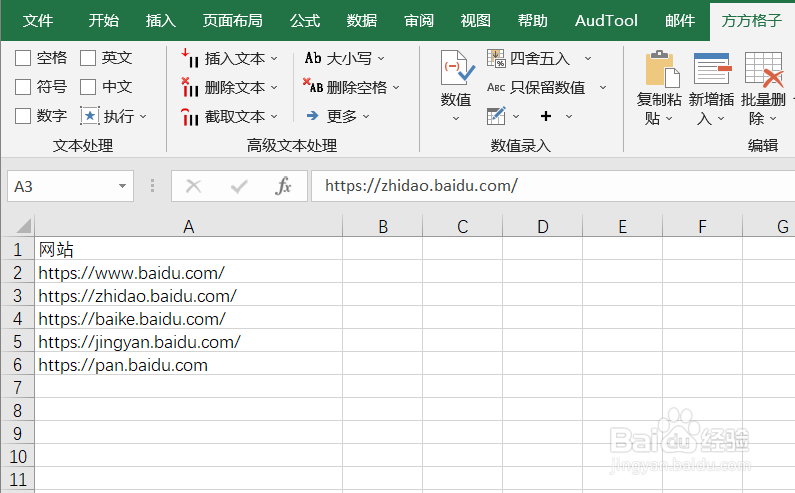Click the 插入文本 icon
Screen dimensions: 795x493
[x=190, y=58]
